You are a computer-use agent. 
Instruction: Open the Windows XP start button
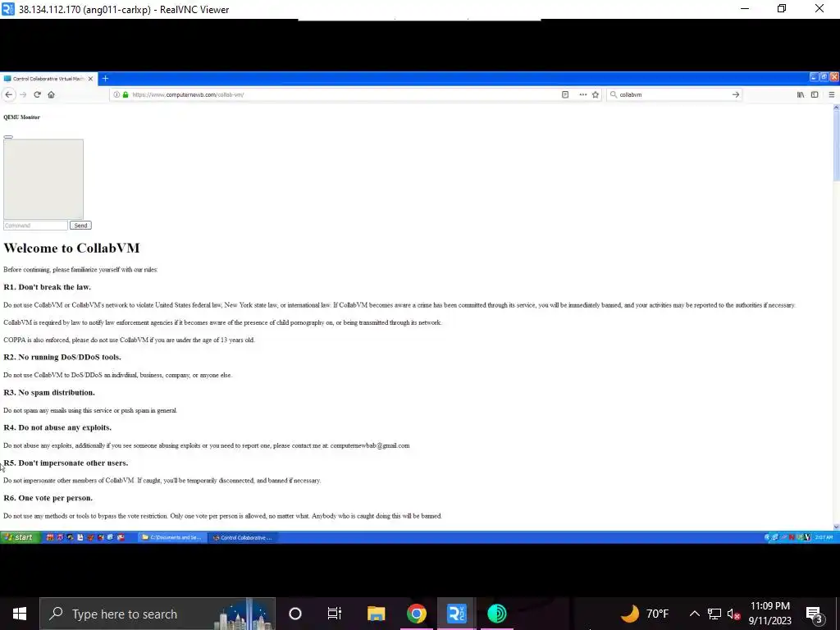click(20, 537)
